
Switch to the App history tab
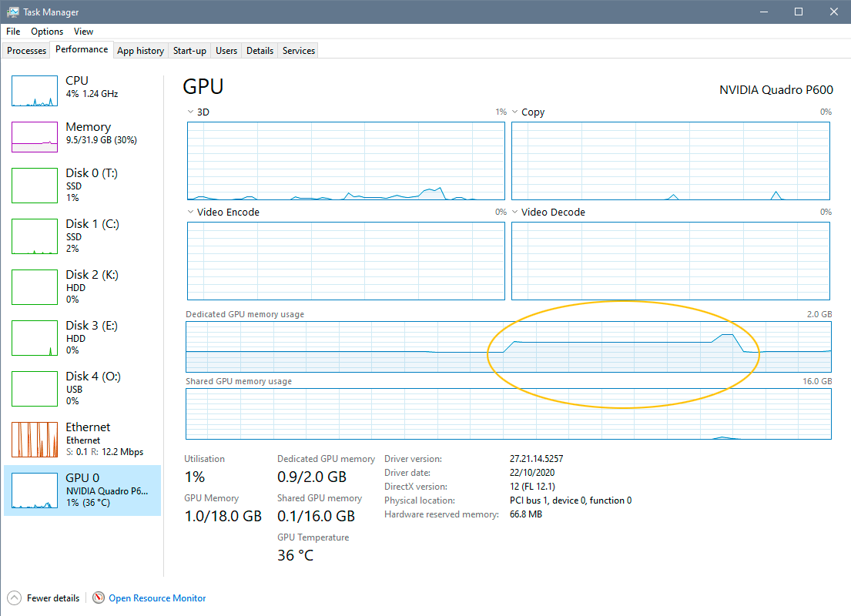tap(141, 51)
